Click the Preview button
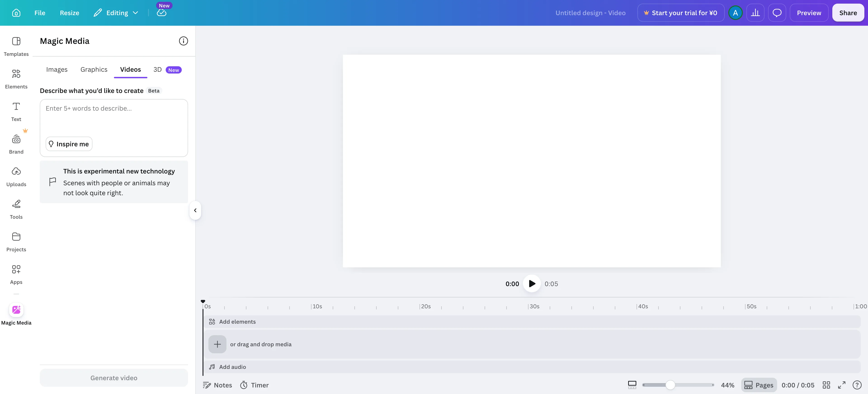Viewport: 868px width, 394px height. (x=809, y=13)
